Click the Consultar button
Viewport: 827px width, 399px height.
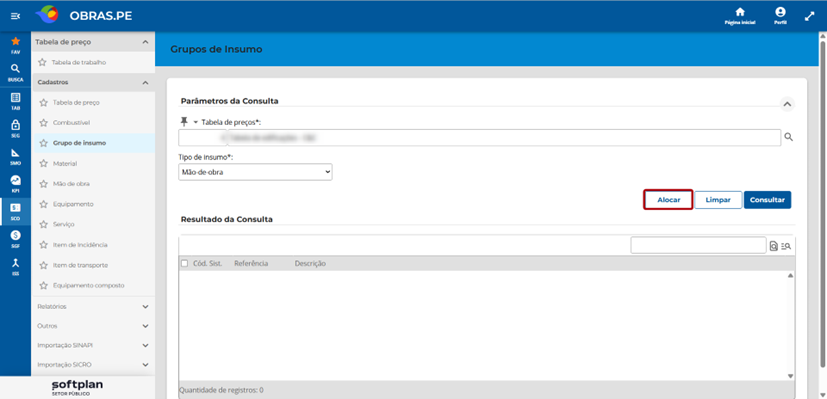767,200
